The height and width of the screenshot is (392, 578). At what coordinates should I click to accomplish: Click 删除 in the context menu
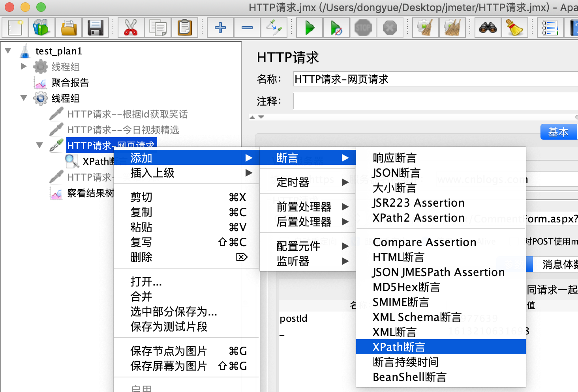(141, 257)
